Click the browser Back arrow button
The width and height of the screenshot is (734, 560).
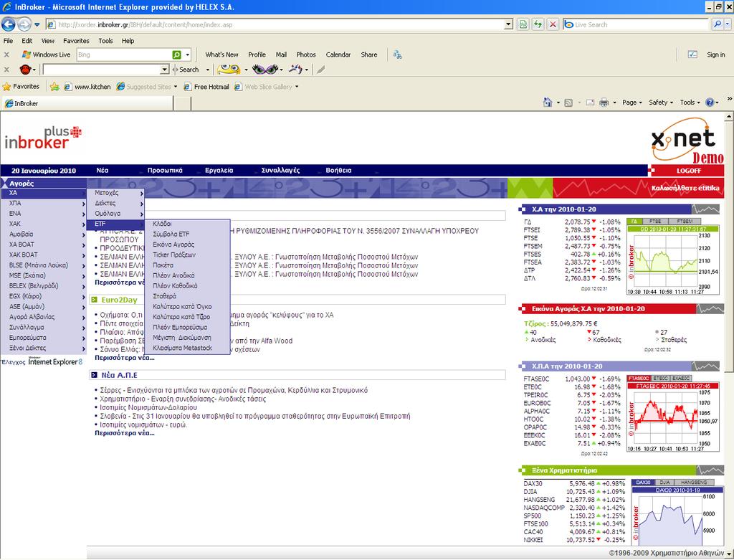coord(9,24)
